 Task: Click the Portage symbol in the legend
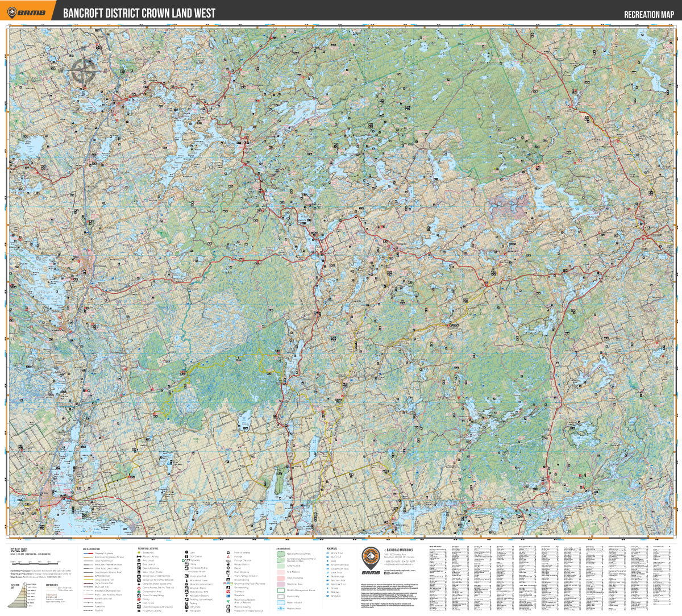(228, 556)
